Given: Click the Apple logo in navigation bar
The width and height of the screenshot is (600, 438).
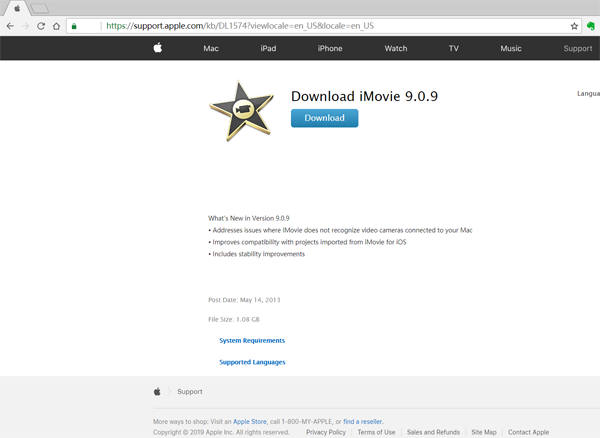Looking at the screenshot, I should (x=157, y=48).
